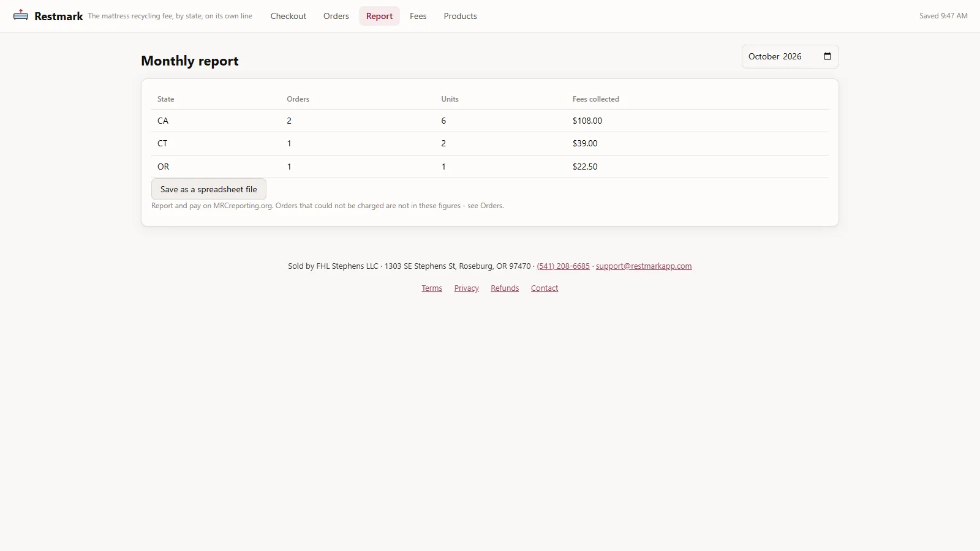Go to the Orders tab
The width and height of the screenshot is (980, 551).
click(x=336, y=16)
